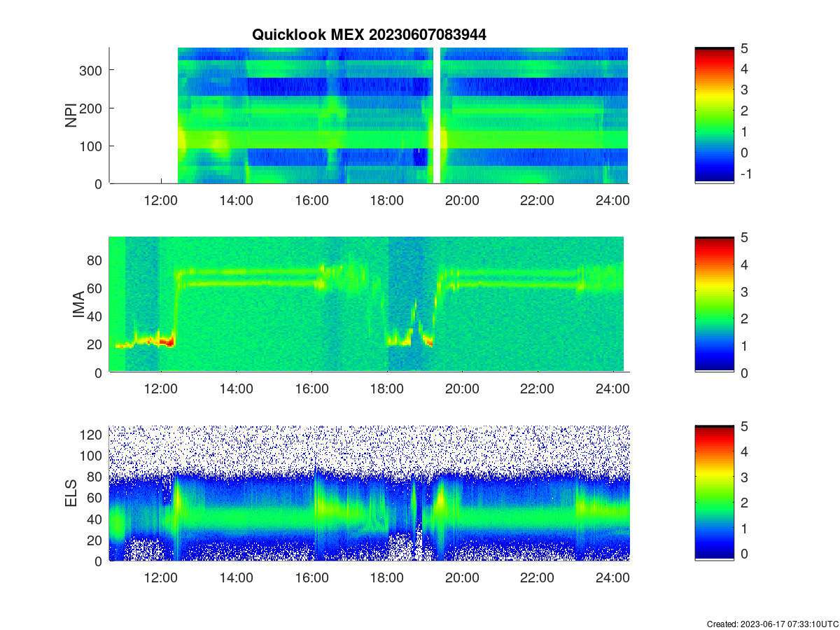Click the '16:00' time label under NPI plot
The image size is (840, 630).
coord(311,200)
